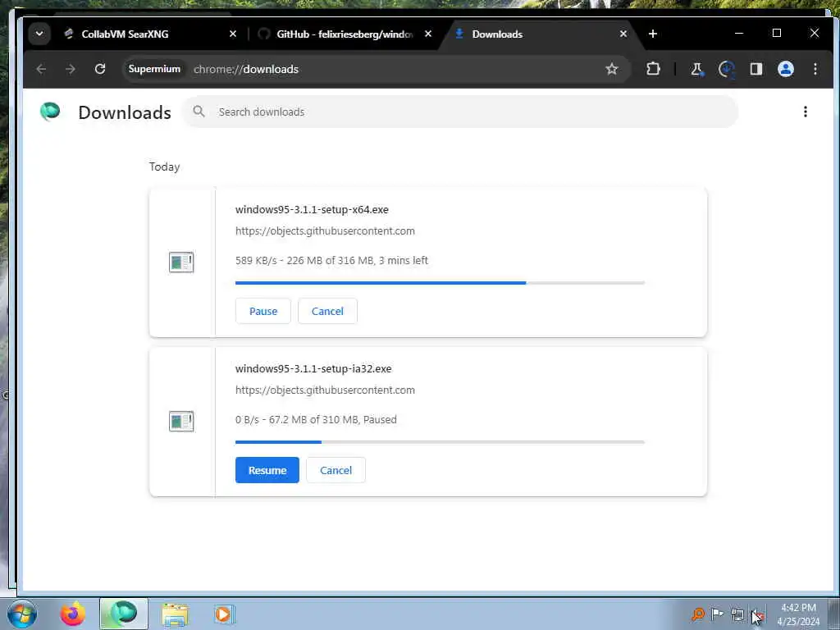840x630 pixels.
Task: Click the windows95-3.1.1-setup-x64.exe file name
Action: click(x=312, y=209)
